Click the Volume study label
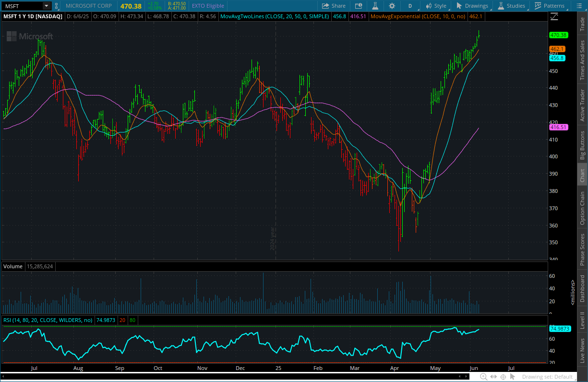 click(13, 266)
